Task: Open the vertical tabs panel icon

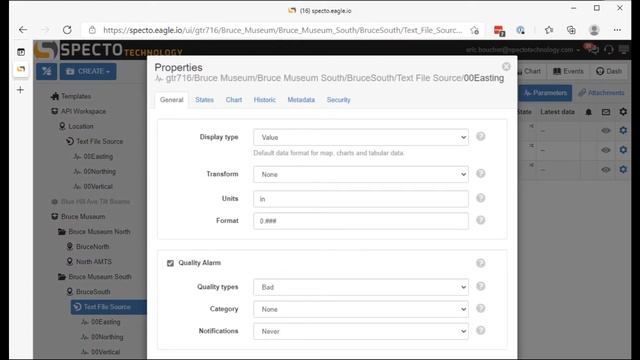Action: [21, 52]
